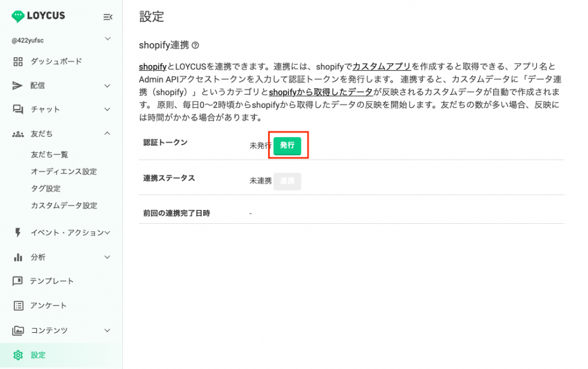
Task: Go to テンプレート in sidebar
Action: click(52, 281)
